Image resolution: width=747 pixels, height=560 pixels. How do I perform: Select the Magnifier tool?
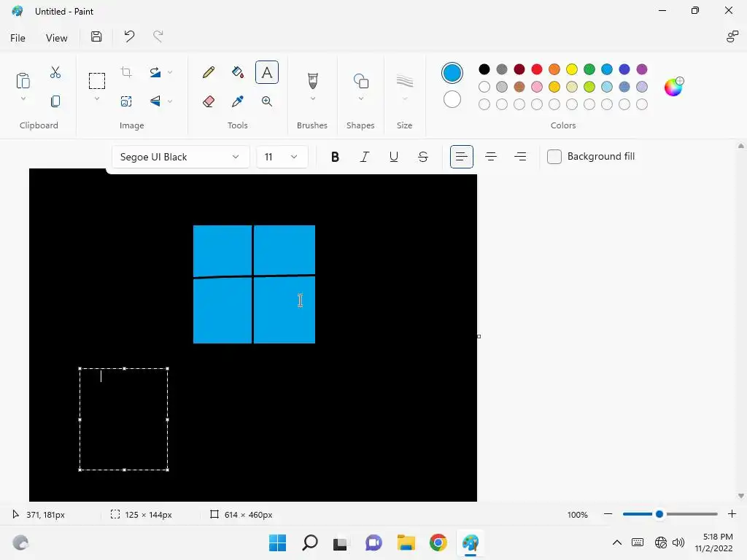pos(267,101)
